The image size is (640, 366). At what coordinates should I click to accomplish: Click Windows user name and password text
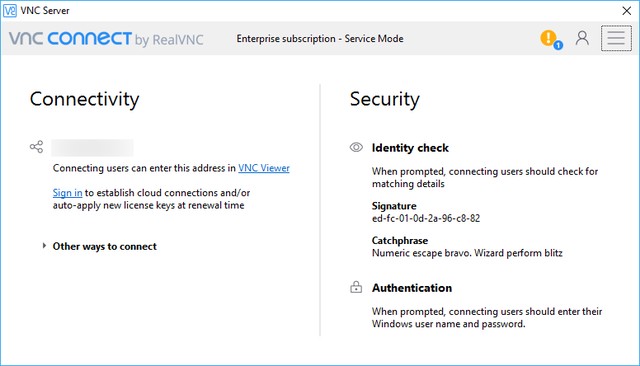tap(448, 324)
